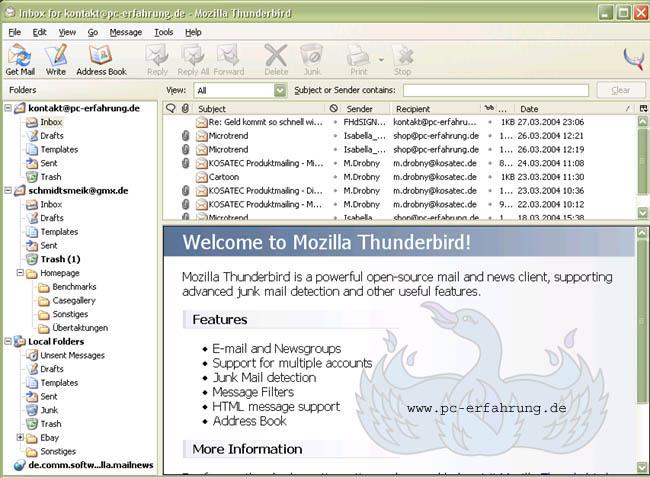
Task: Open the View filter dropdown
Action: [x=280, y=90]
